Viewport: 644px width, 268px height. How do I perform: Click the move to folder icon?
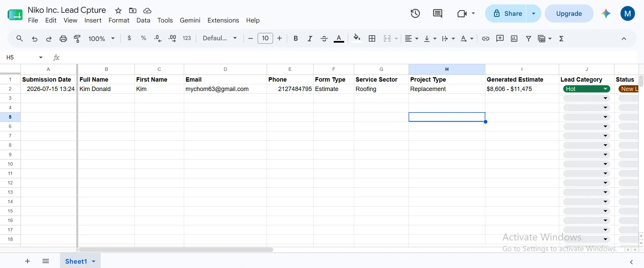click(x=133, y=10)
